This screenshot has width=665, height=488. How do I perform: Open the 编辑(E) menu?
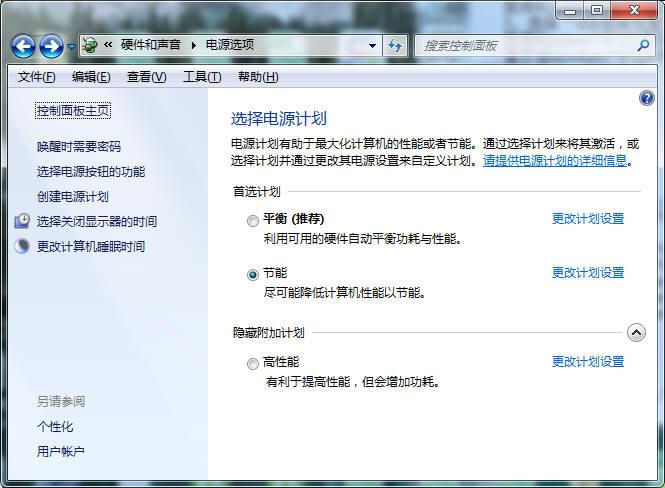(x=91, y=77)
